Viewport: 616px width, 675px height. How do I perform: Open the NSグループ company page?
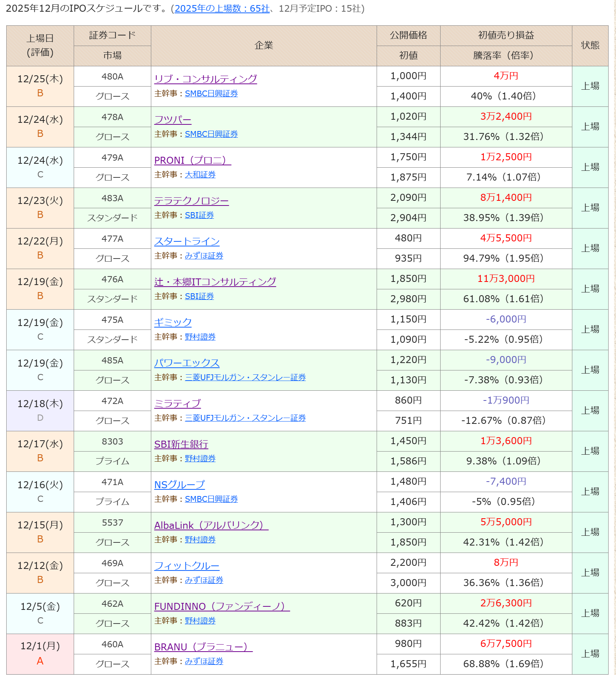point(179,485)
